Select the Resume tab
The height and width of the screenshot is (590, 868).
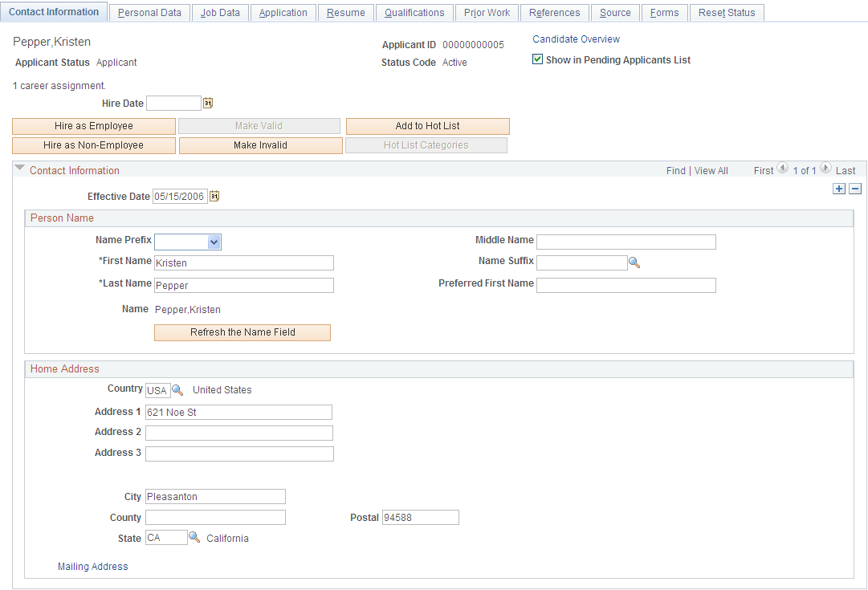(346, 13)
